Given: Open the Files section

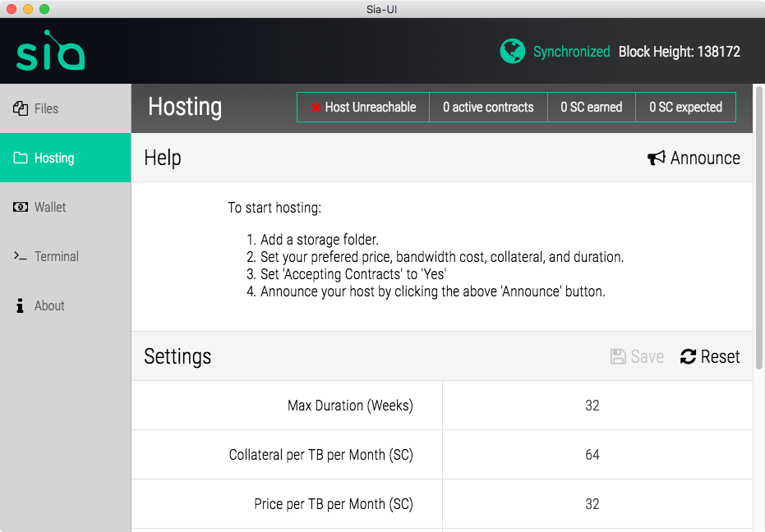Looking at the screenshot, I should pyautogui.click(x=66, y=108).
